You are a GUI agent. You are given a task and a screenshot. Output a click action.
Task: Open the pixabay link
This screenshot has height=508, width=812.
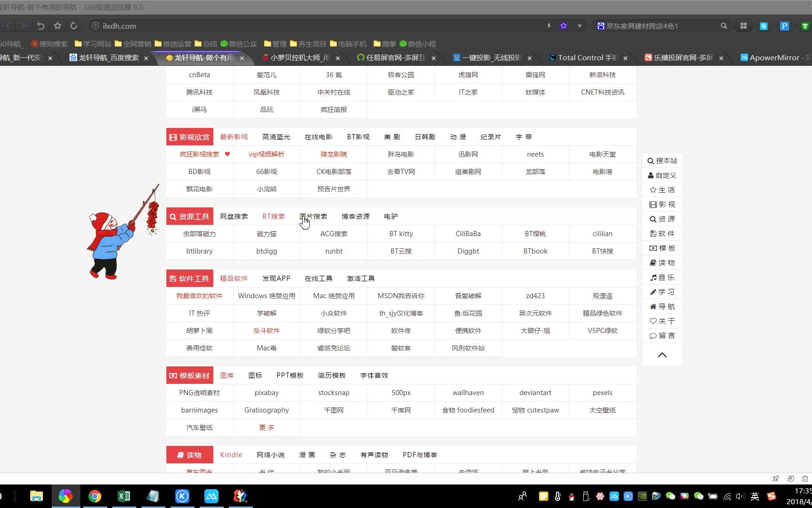(266, 393)
